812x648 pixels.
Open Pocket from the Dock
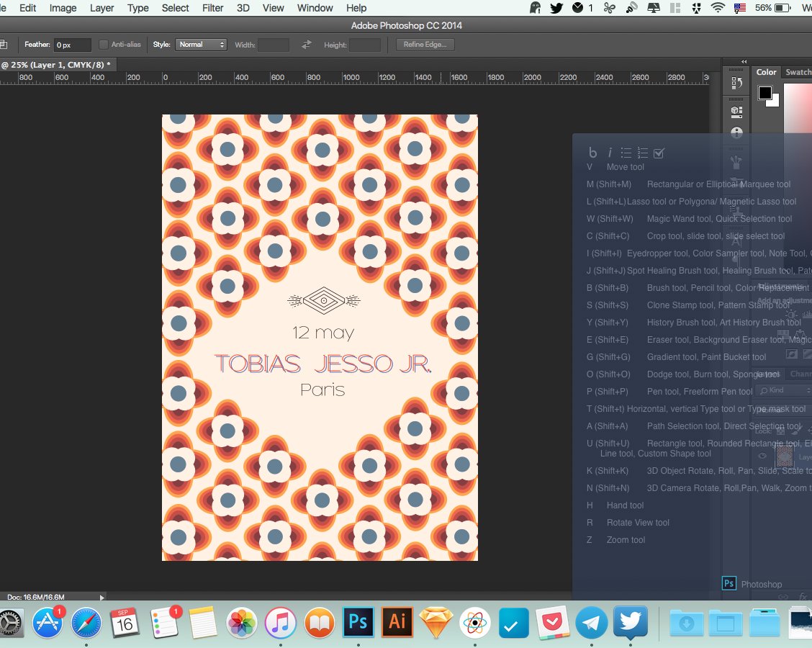[x=552, y=623]
